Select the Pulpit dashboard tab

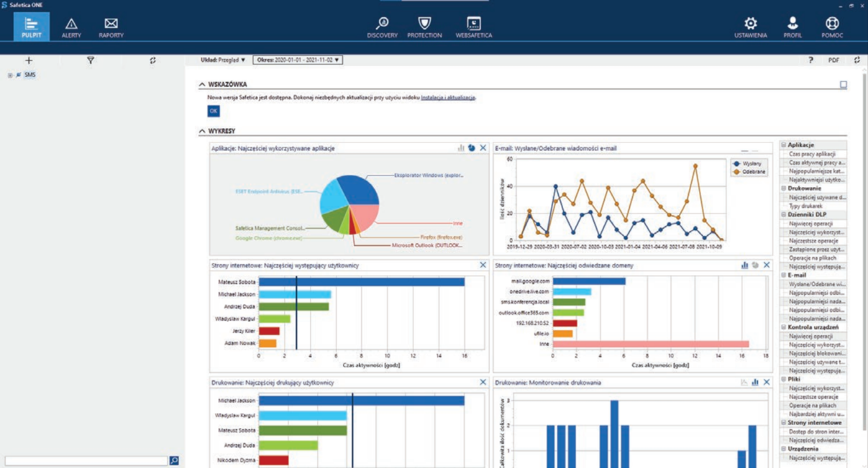coord(31,27)
